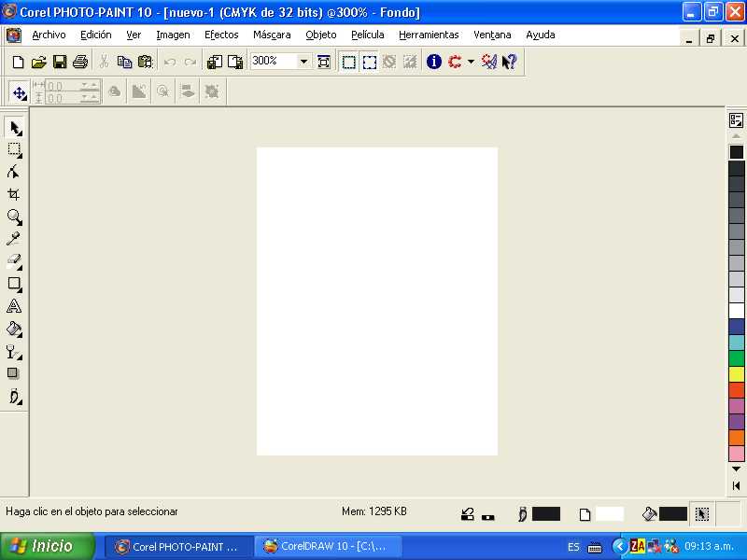Image resolution: width=747 pixels, height=560 pixels.
Task: Select the Rectangle Mask tool
Action: 15,150
